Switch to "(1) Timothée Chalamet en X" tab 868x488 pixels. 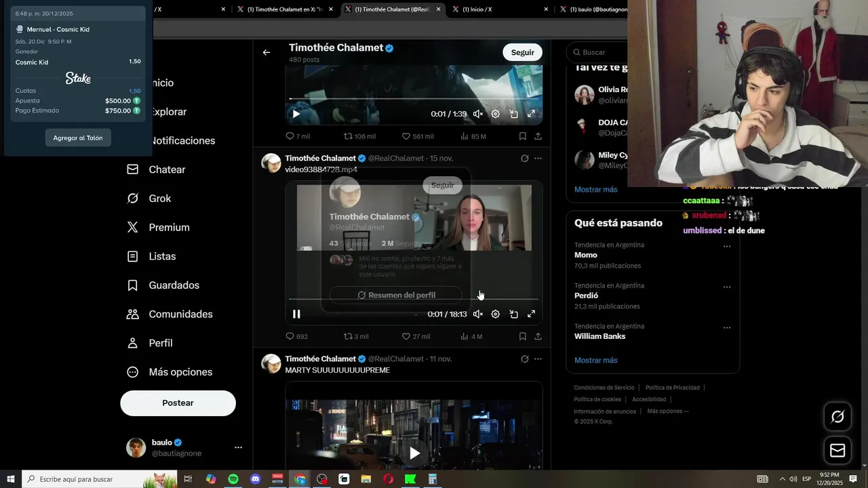point(283,9)
